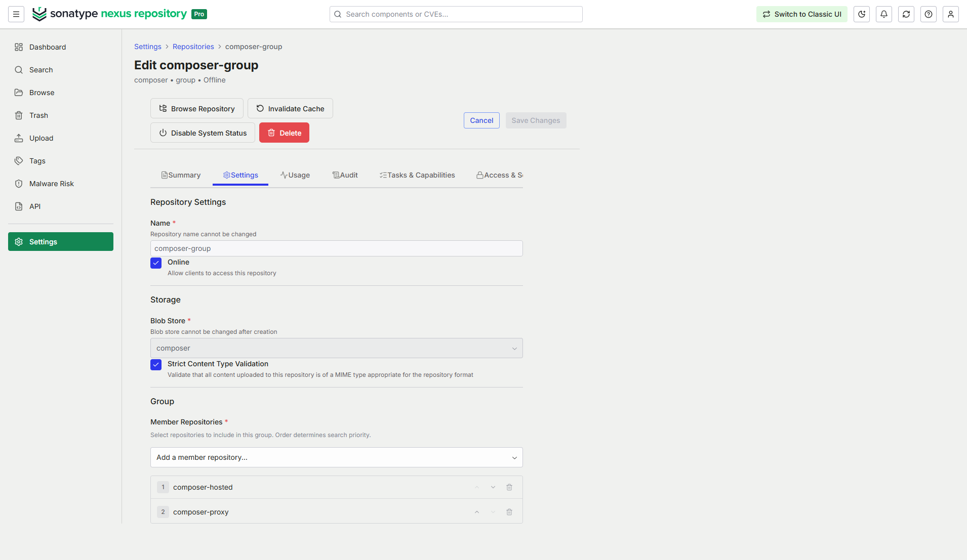Select the repository Settings tab

pyautogui.click(x=240, y=175)
